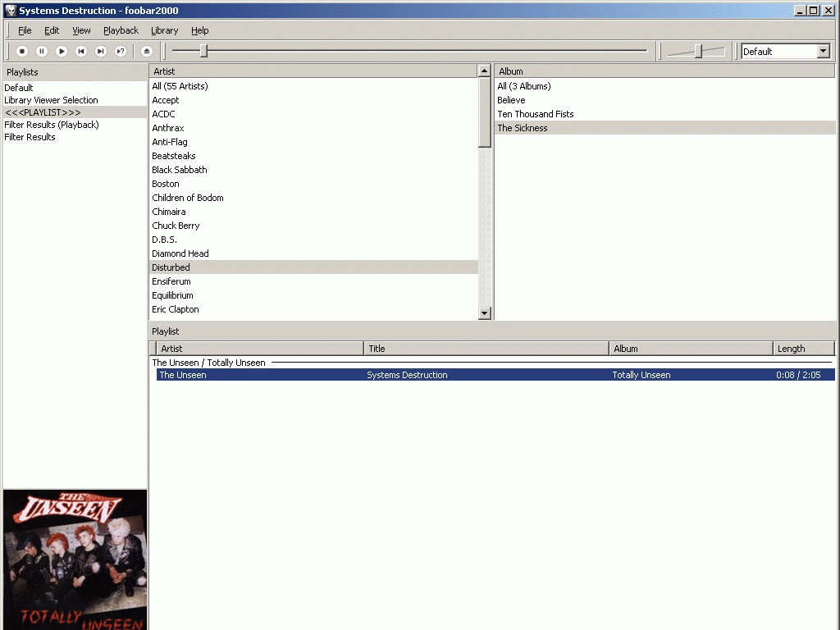Select artist Eric Clapton

pos(313,309)
